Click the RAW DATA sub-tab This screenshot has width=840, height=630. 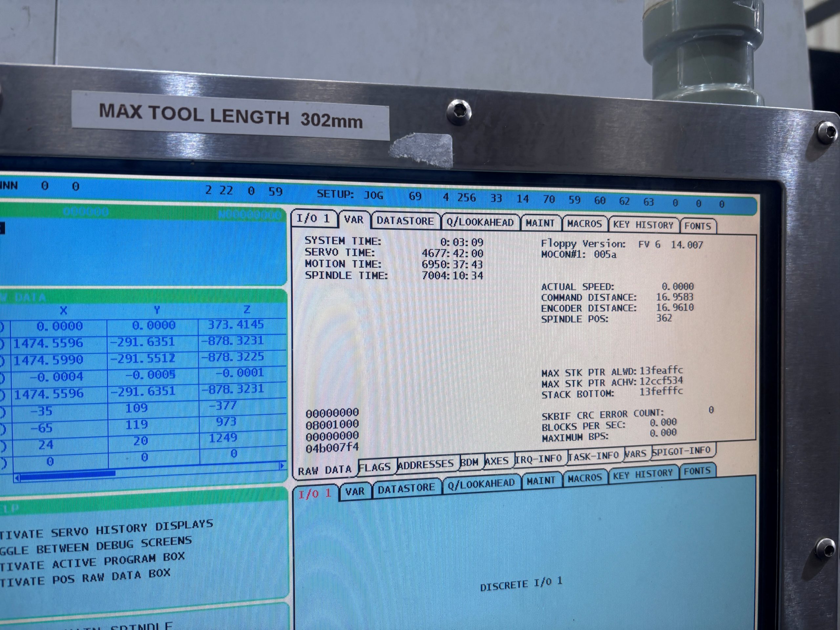[x=325, y=471]
